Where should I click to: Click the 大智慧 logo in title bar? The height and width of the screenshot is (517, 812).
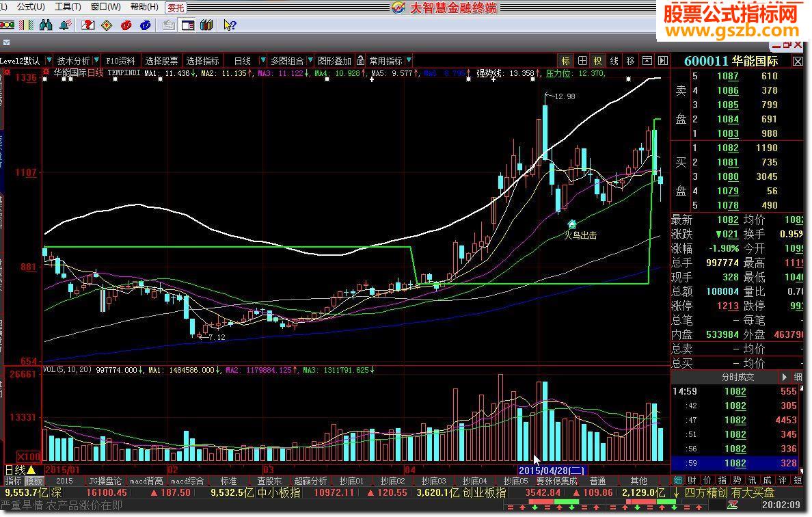(x=398, y=8)
